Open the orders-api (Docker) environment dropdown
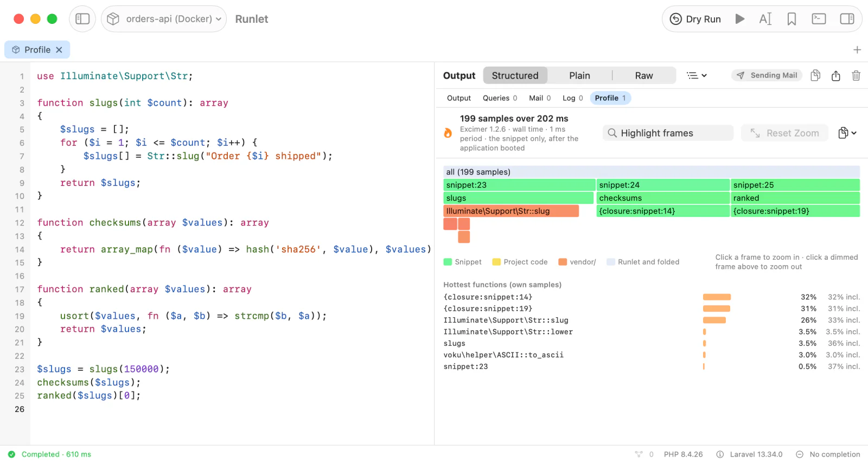Screen dimensions: 868x463 pos(164,19)
